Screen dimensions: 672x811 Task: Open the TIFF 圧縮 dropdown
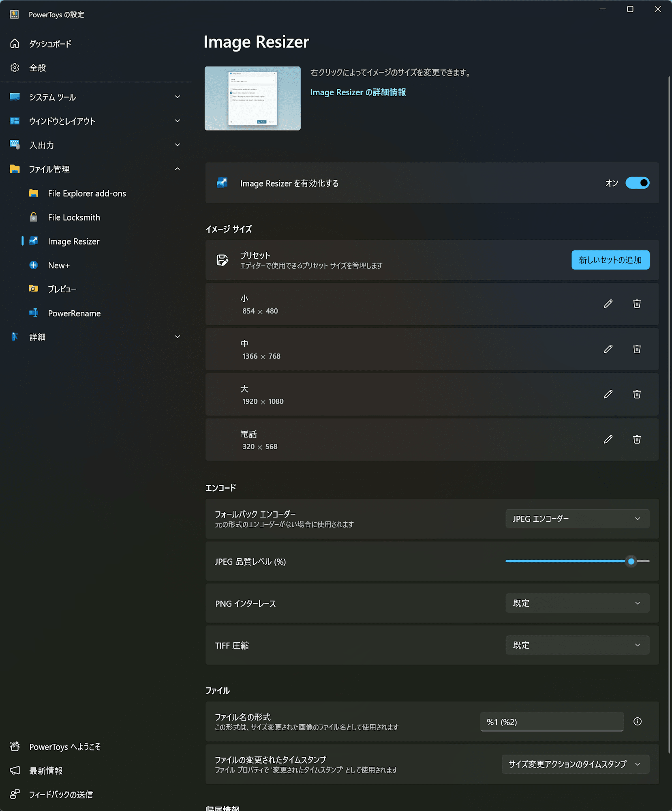[x=577, y=645]
